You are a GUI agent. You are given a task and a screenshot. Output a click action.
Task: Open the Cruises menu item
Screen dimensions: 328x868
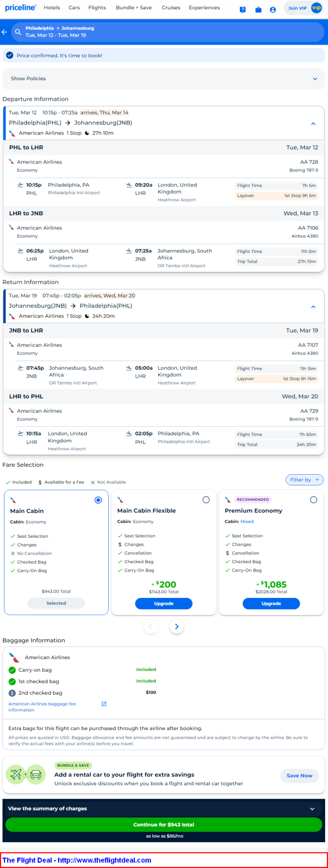[x=171, y=8]
